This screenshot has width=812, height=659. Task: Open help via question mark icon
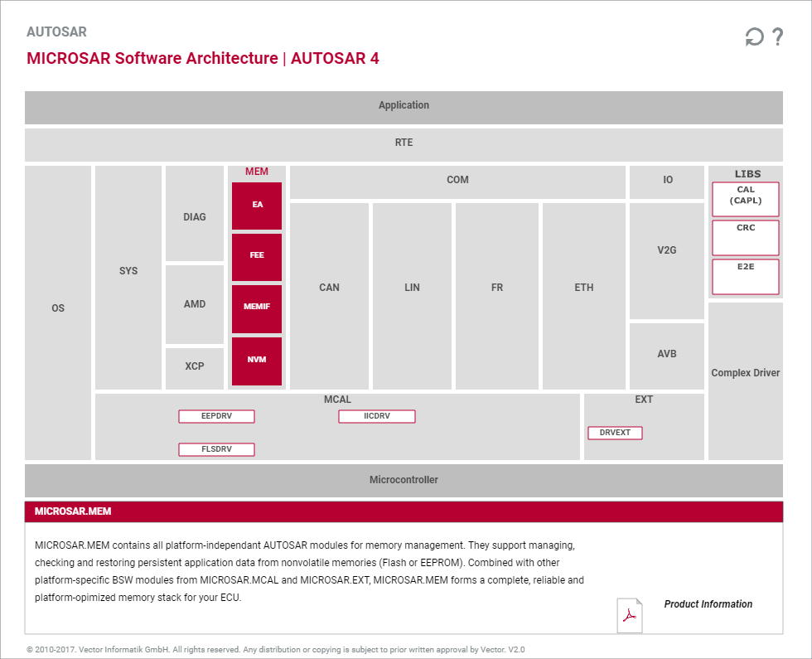pyautogui.click(x=777, y=36)
